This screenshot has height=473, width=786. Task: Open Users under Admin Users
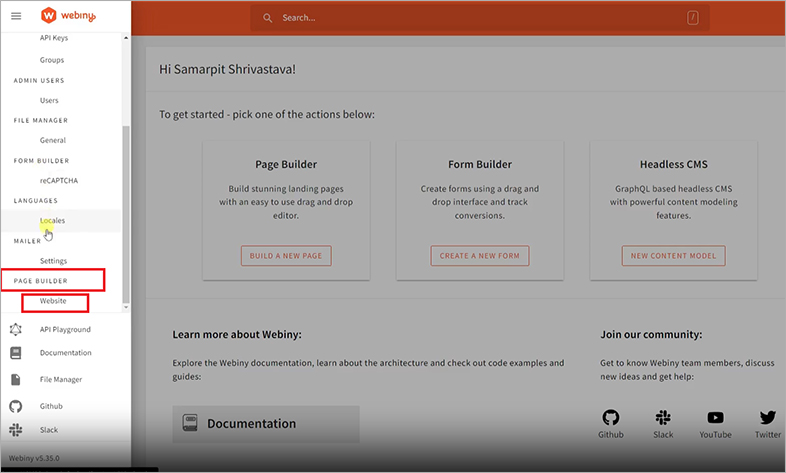pyautogui.click(x=49, y=100)
